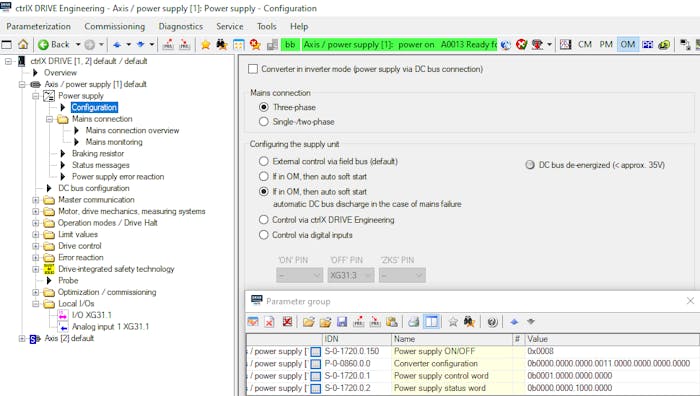Open the Back button history dropdown arrow
This screenshot has width=700, height=396.
78,44
